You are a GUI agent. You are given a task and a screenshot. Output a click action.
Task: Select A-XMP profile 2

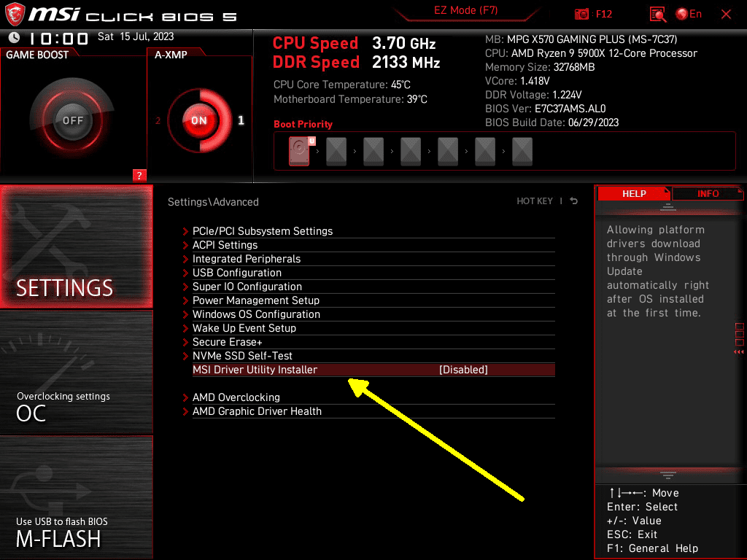[x=158, y=120]
